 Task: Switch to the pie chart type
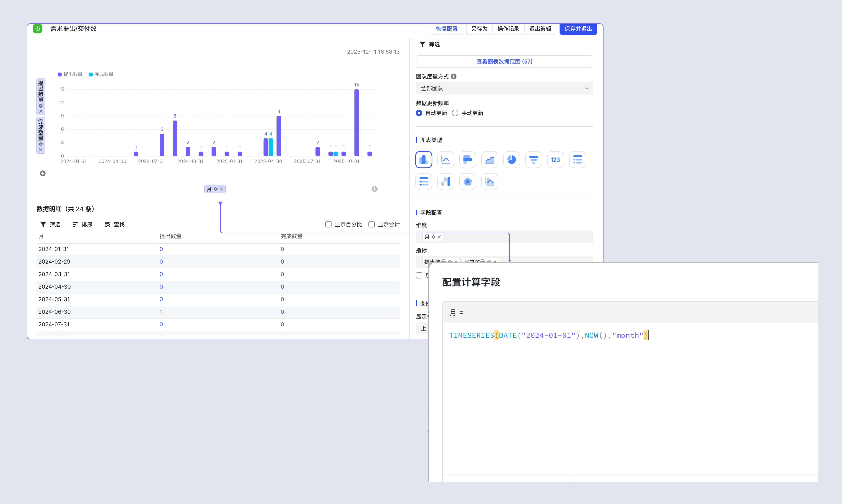511,160
